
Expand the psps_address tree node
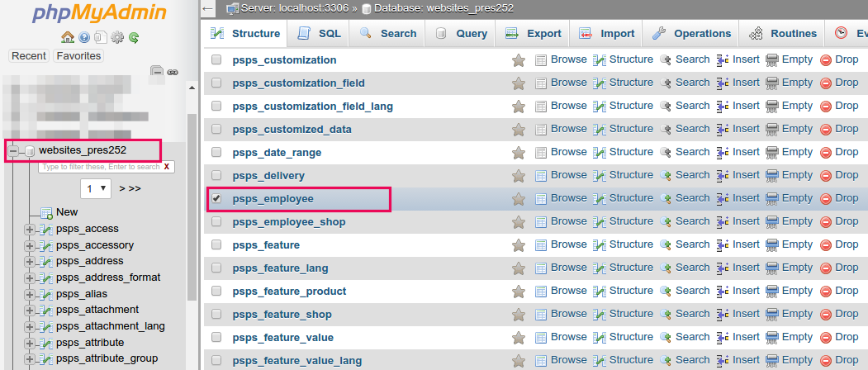click(30, 261)
